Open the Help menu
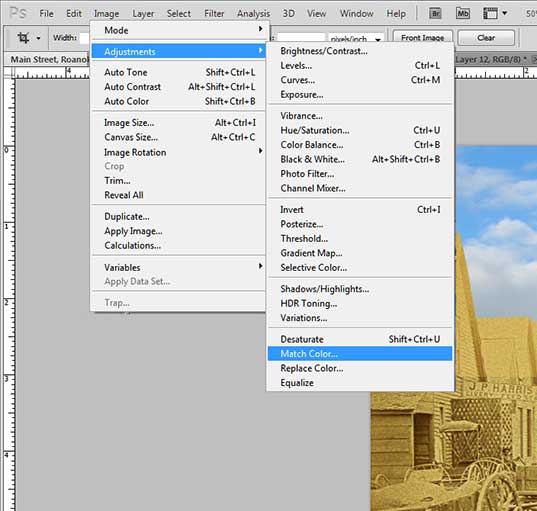This screenshot has height=511, width=537. (x=396, y=14)
